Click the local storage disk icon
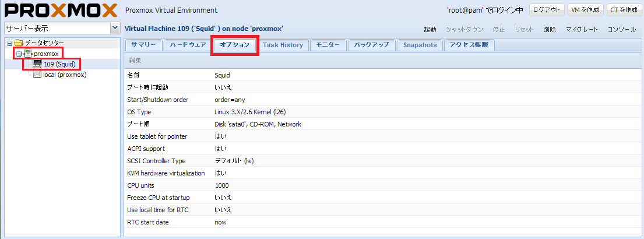 click(37, 75)
